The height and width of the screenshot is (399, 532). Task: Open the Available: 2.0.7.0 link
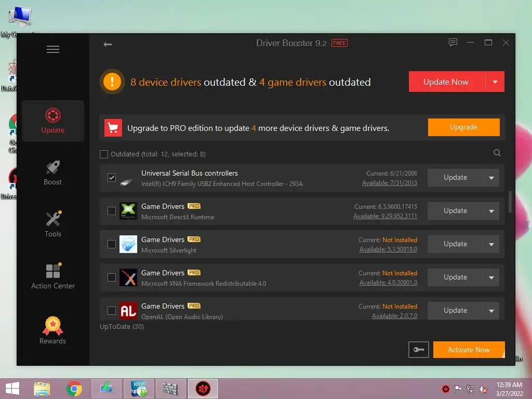395,316
